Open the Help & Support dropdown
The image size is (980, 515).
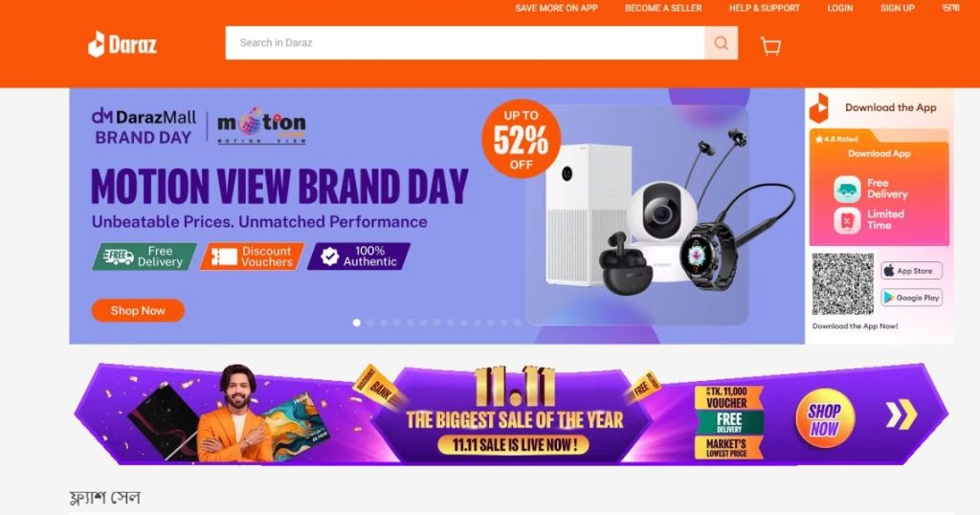click(x=764, y=8)
